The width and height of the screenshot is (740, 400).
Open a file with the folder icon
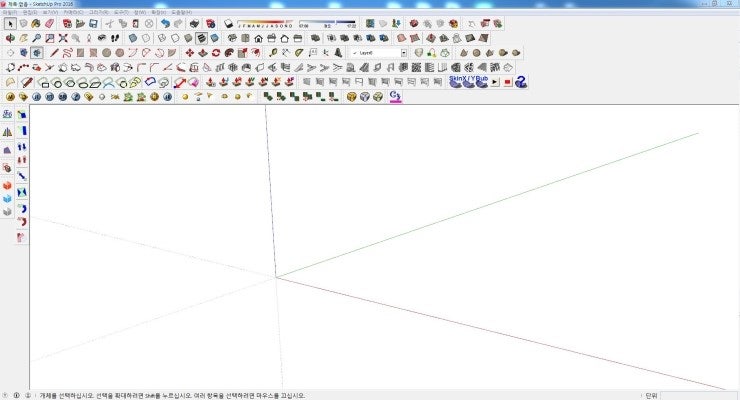point(80,23)
